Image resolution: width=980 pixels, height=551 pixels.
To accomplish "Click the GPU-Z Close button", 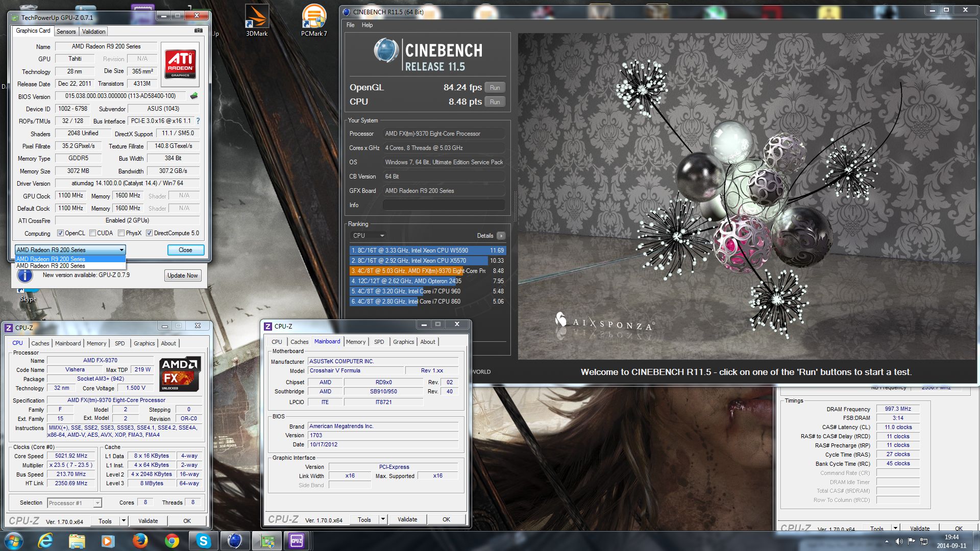I will pyautogui.click(x=186, y=250).
